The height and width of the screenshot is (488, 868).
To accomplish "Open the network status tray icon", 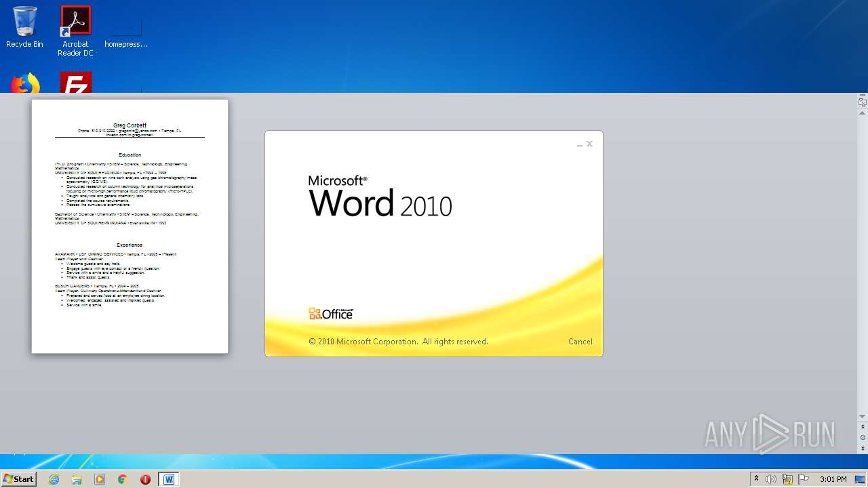I will [x=787, y=479].
